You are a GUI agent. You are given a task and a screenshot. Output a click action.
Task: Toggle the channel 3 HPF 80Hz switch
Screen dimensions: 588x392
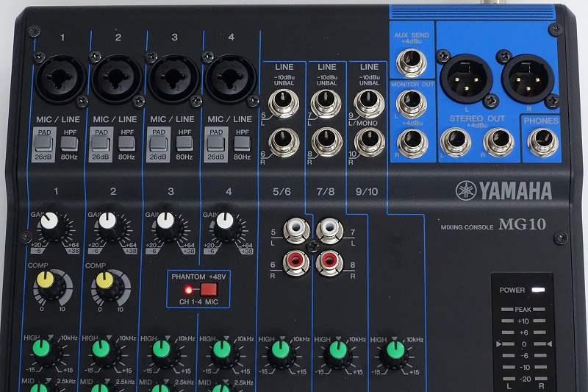pos(185,143)
